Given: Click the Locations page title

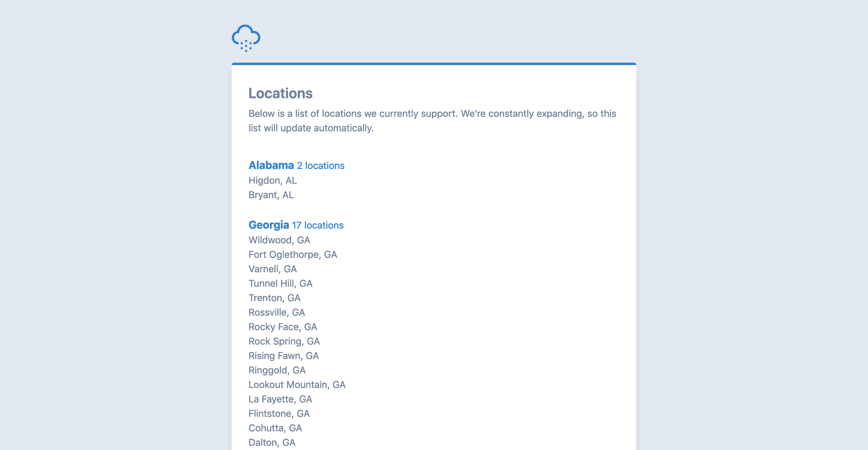Looking at the screenshot, I should tap(280, 94).
